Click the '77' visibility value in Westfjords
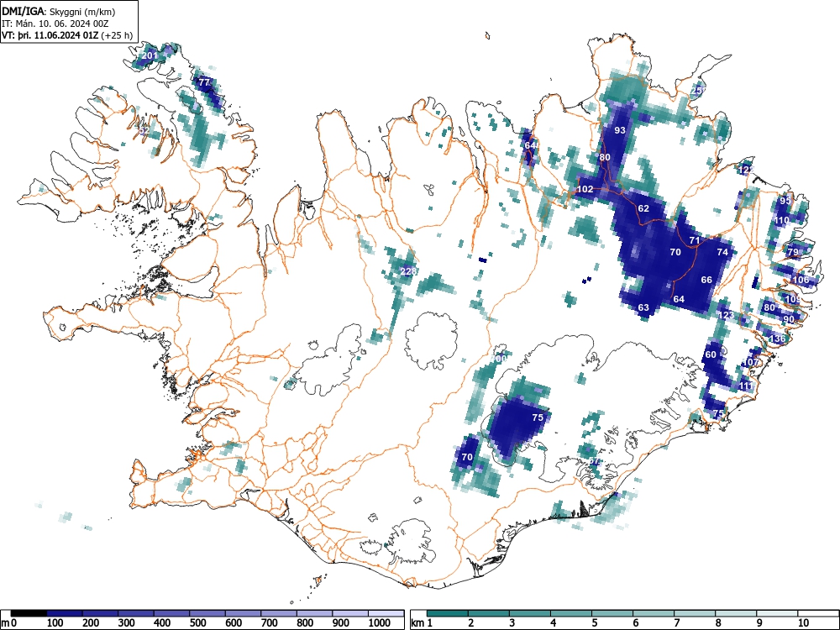The width and height of the screenshot is (840, 630). 204,82
